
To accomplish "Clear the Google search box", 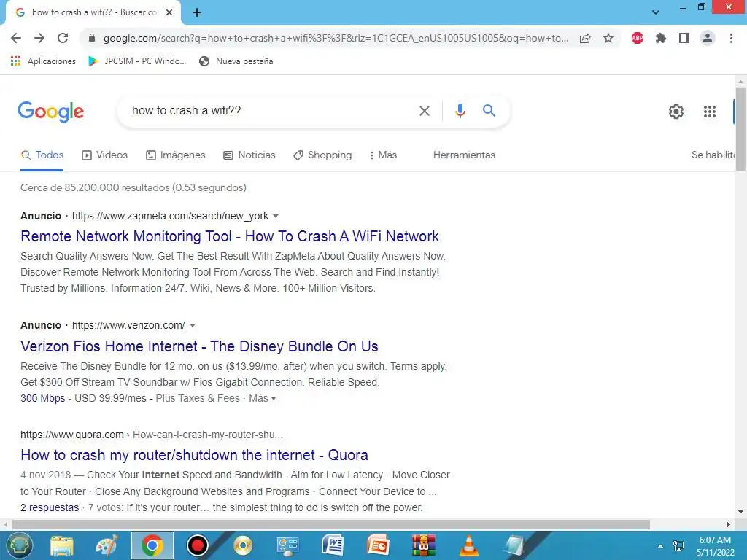I will (424, 111).
